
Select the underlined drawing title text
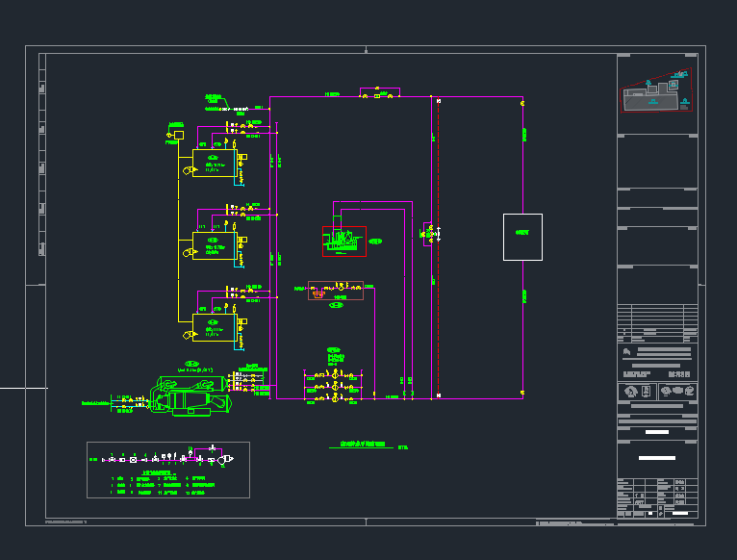(360, 445)
